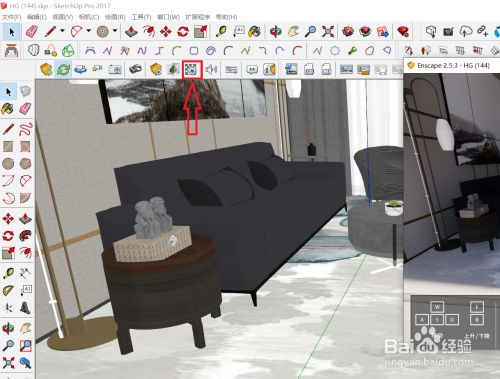Select the Paint Bucket in the left toolbar
Screen dimensions: 500x379
(8, 109)
